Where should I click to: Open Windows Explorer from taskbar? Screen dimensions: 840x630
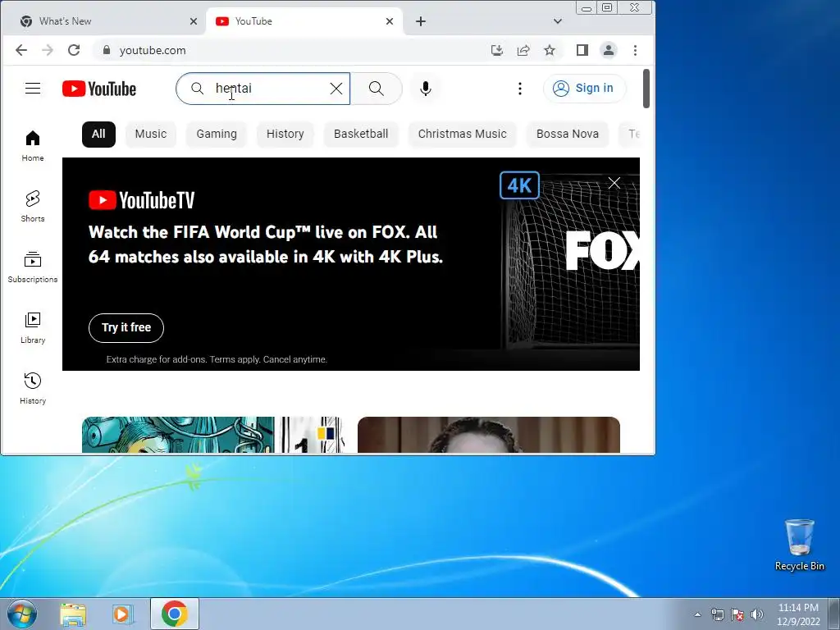73,614
